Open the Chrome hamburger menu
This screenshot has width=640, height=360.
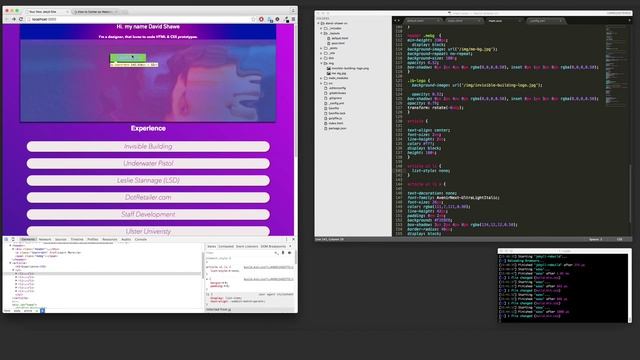tap(293, 19)
